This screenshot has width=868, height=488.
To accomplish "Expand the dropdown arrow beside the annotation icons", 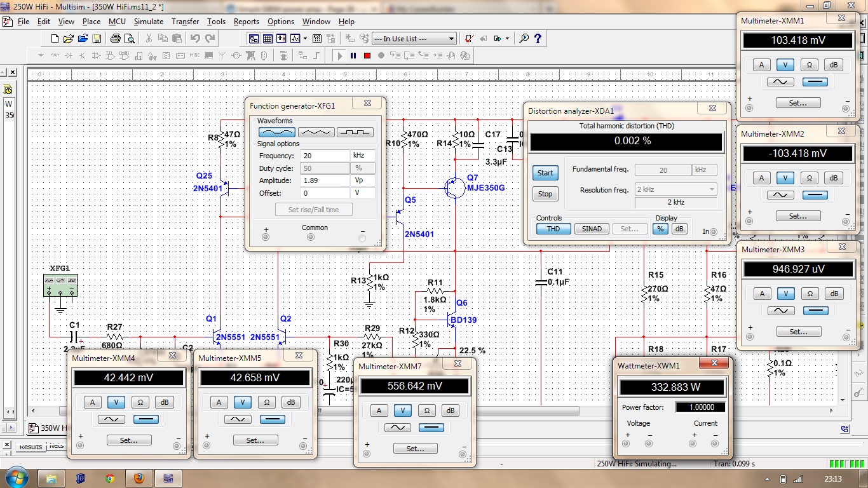I will 507,39.
